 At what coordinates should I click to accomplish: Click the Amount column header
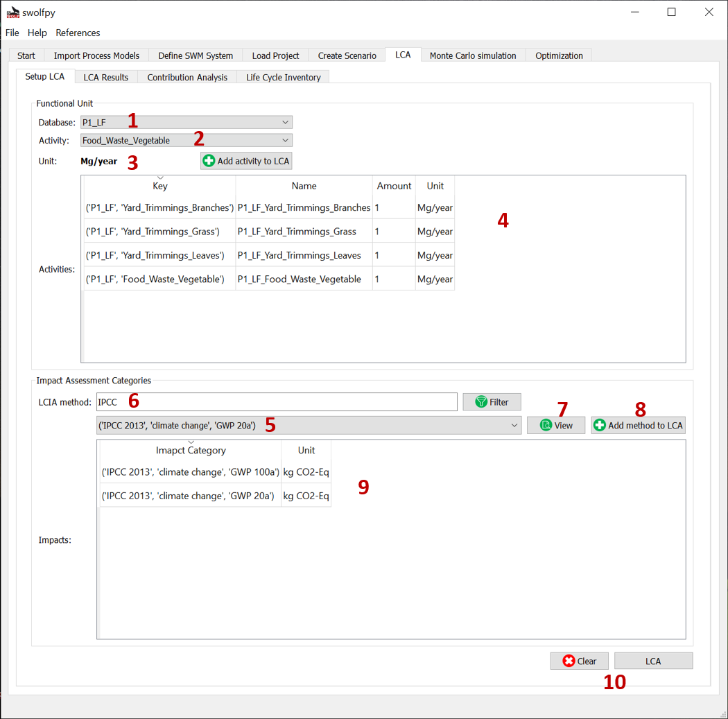(395, 186)
